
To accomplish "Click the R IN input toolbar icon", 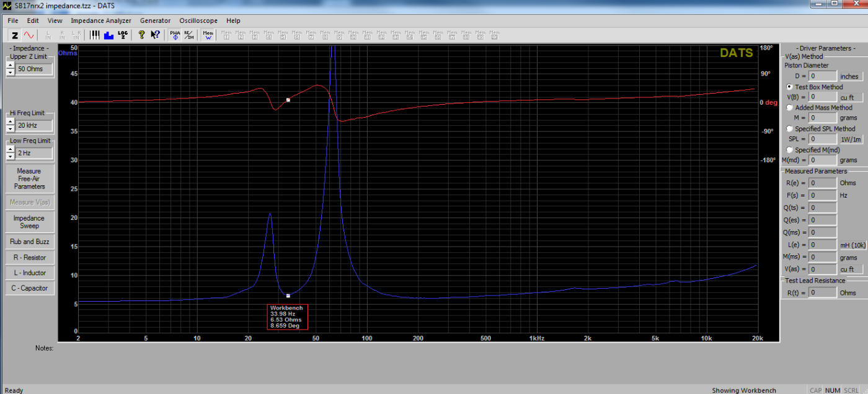I will click(62, 35).
